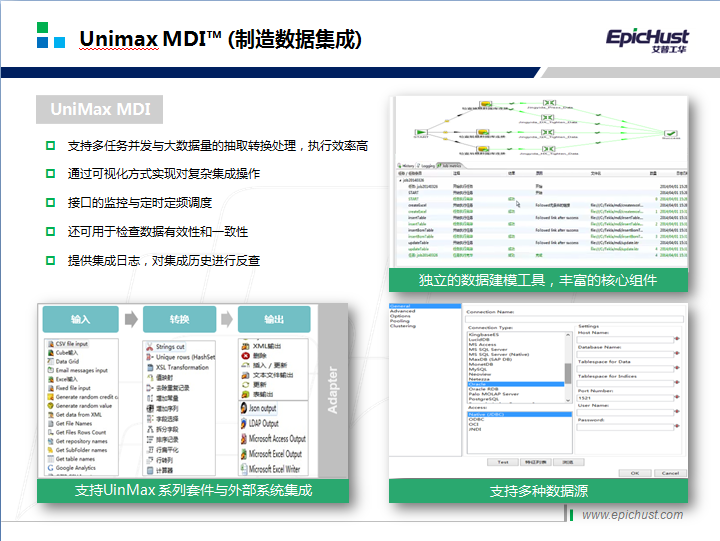The image size is (720, 541).
Task: Select Options in connection settings list
Action: coord(400,316)
